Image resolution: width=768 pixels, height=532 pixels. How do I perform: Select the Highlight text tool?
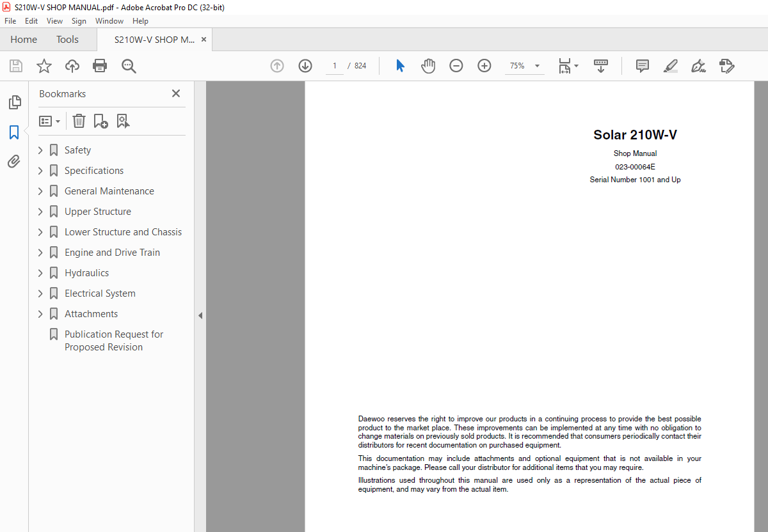(x=671, y=66)
